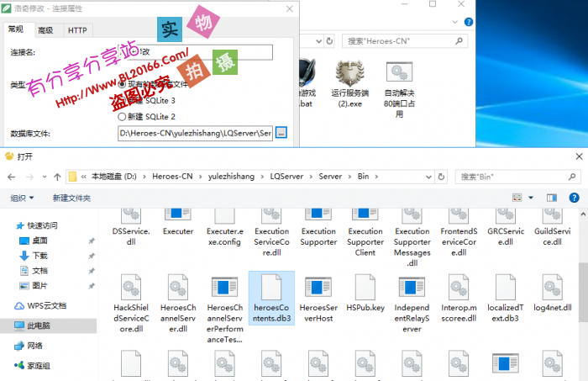Select HSPub.key file
This screenshot has width=588, height=381.
pos(365,293)
